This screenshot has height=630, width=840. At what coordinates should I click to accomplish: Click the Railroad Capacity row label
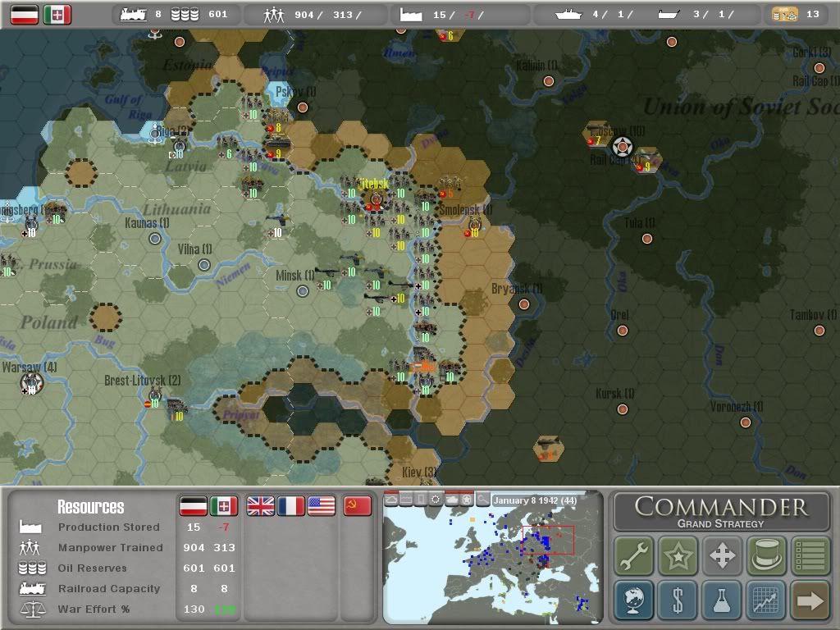pos(109,588)
